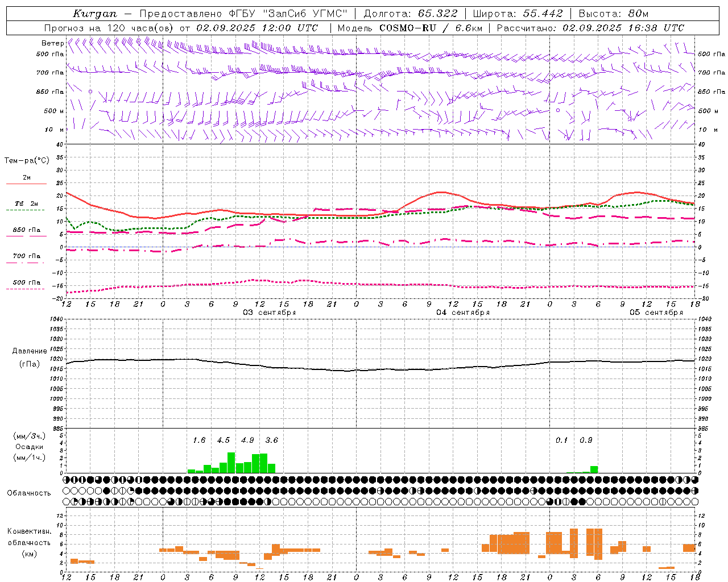
Task: Click the 'Конвективн.' convective cloud label
Action: pos(30,531)
